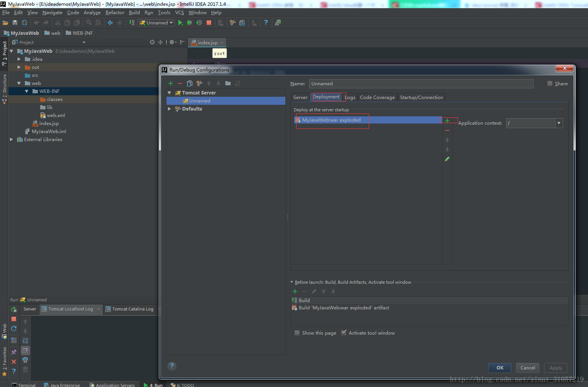The width and height of the screenshot is (588, 387).
Task: Stop process with red square in toolbar
Action: coord(209,23)
